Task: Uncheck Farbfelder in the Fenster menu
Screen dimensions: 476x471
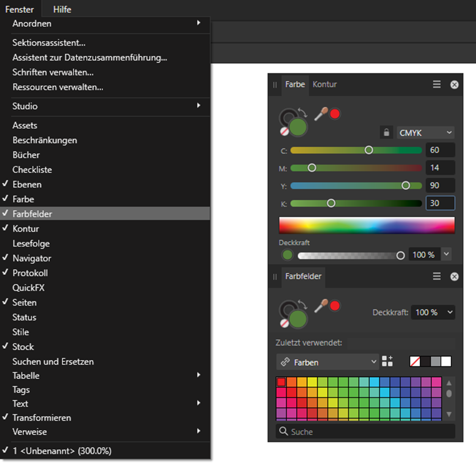Action: [105, 214]
